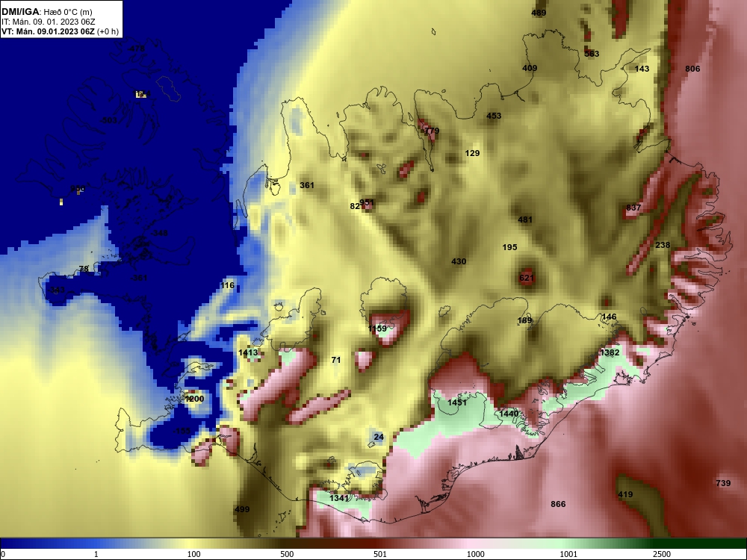
Task: Click the 951 value label
Action: (x=367, y=203)
